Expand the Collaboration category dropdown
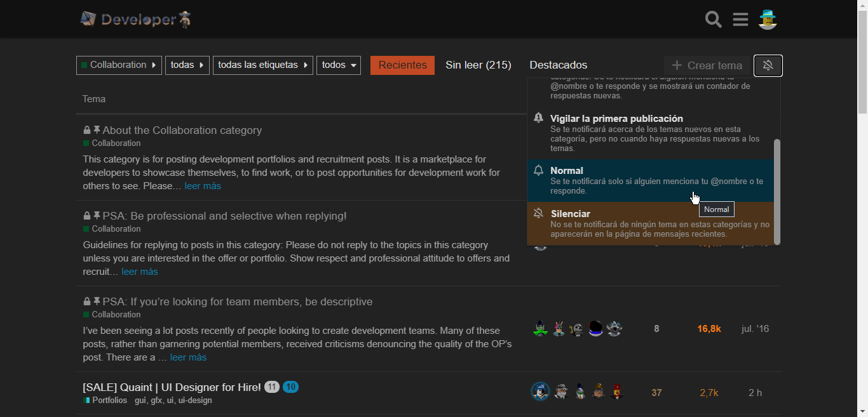 click(x=119, y=65)
